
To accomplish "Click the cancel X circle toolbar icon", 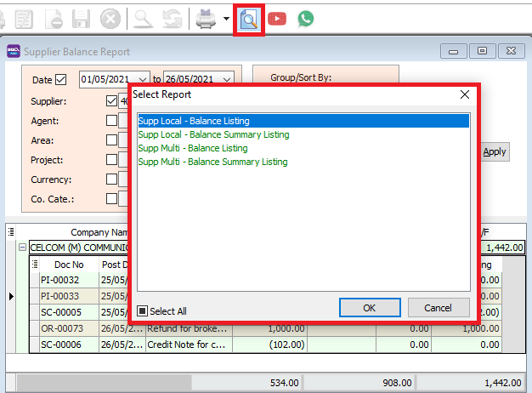I will 110,18.
